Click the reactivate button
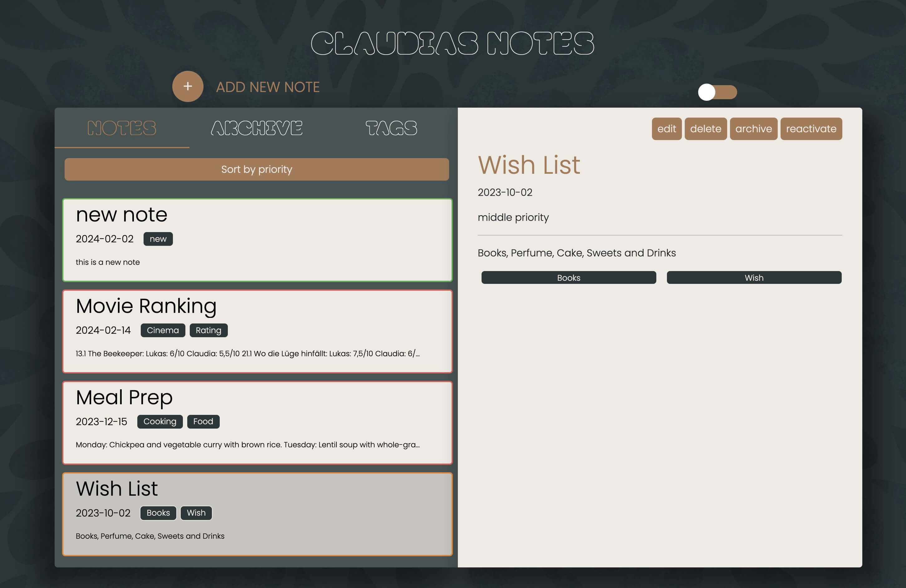 pos(811,129)
